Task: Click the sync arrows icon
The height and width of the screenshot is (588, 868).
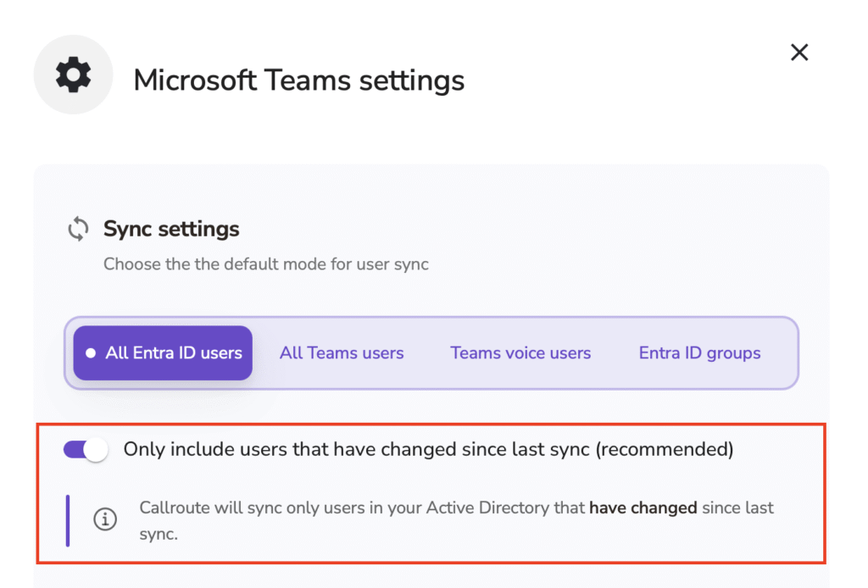Action: 79,229
